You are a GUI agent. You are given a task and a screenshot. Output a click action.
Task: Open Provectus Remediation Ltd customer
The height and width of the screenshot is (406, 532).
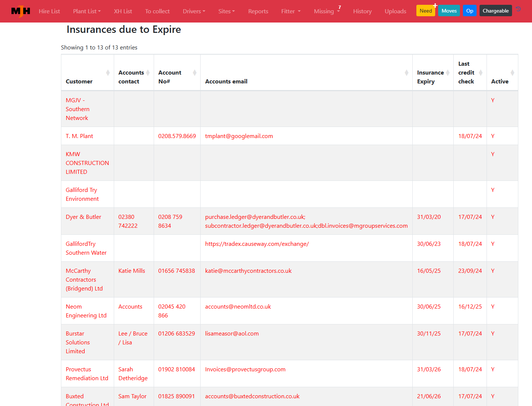87,374
